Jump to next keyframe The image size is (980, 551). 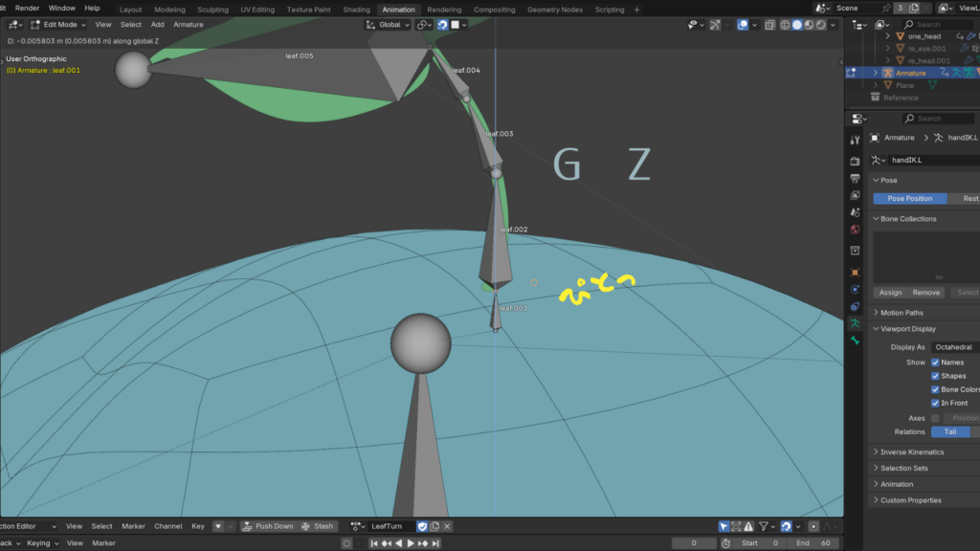coord(423,543)
